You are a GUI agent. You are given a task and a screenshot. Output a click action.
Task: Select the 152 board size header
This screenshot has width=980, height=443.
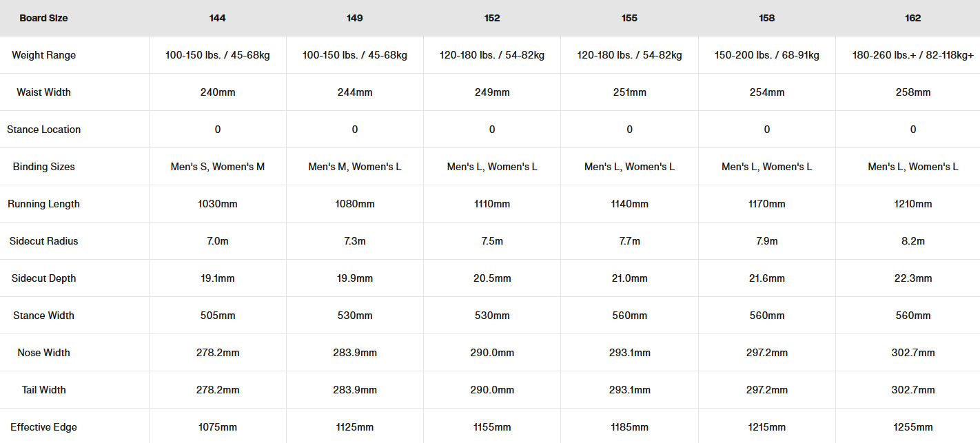pyautogui.click(x=491, y=18)
